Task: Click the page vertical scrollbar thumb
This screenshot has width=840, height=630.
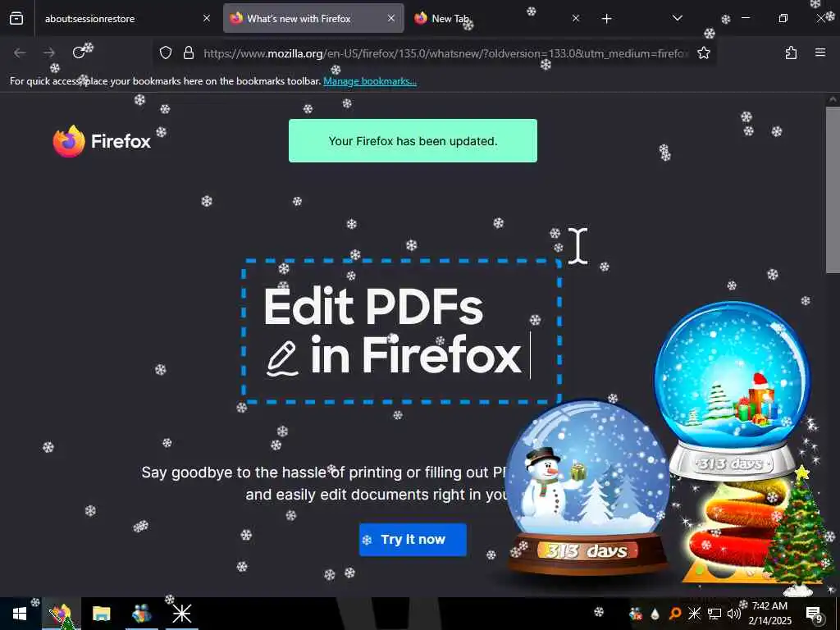Action: (833, 190)
